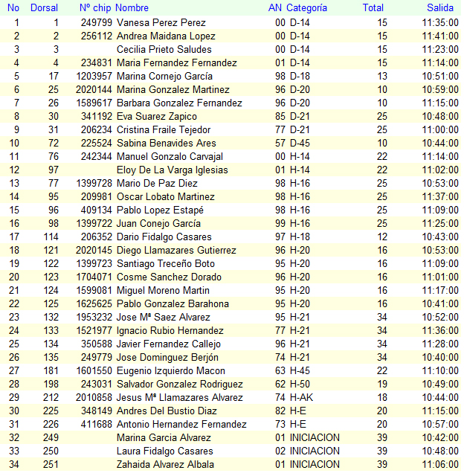Click the H-AK category cell
The height and width of the screenshot is (476, 464).
coord(301,398)
